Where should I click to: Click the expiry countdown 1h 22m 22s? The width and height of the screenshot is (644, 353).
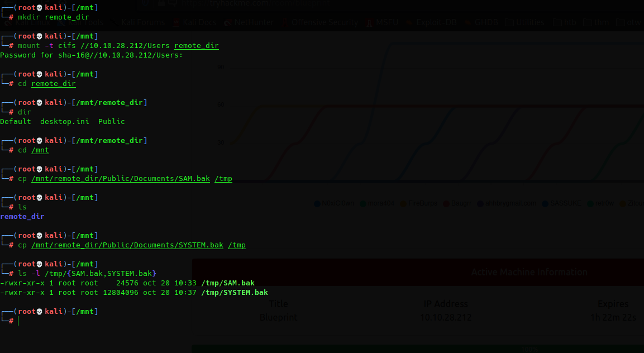[x=613, y=317]
